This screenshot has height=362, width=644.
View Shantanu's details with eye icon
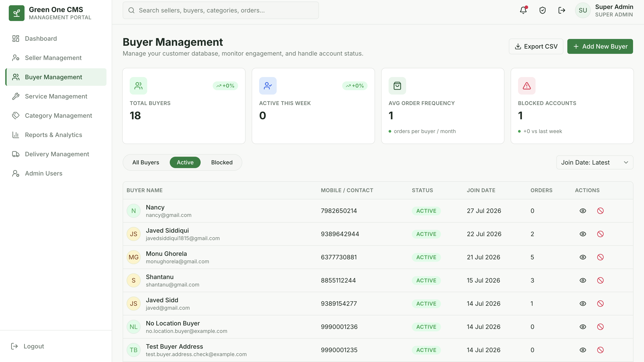point(583,281)
